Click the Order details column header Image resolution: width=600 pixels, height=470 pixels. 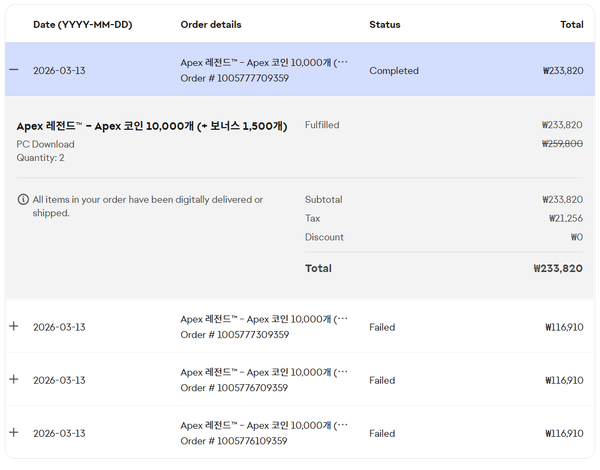coord(210,24)
